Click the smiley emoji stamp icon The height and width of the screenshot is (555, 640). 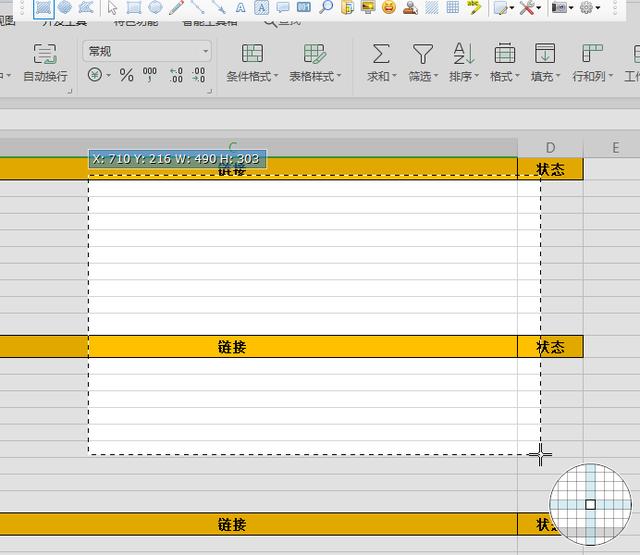[388, 7]
